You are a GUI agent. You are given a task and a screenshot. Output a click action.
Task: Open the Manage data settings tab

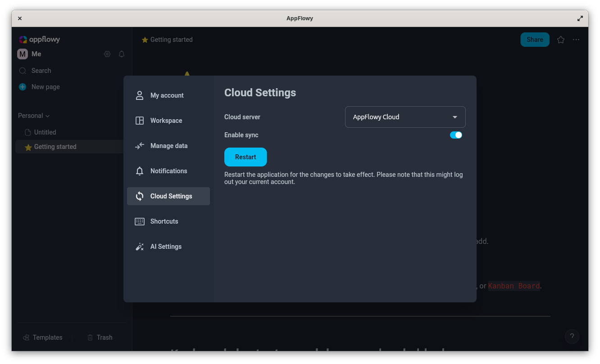coord(168,146)
